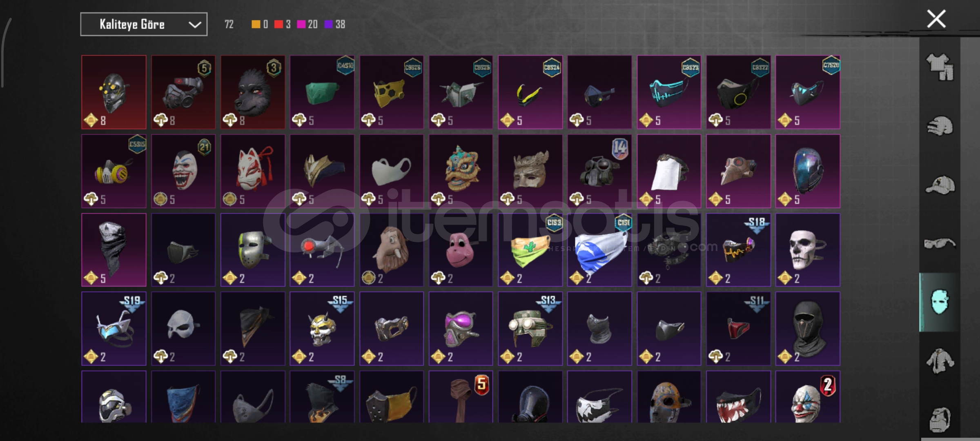The width and height of the screenshot is (980, 441).
Task: Open the jacket category icon
Action: [940, 361]
